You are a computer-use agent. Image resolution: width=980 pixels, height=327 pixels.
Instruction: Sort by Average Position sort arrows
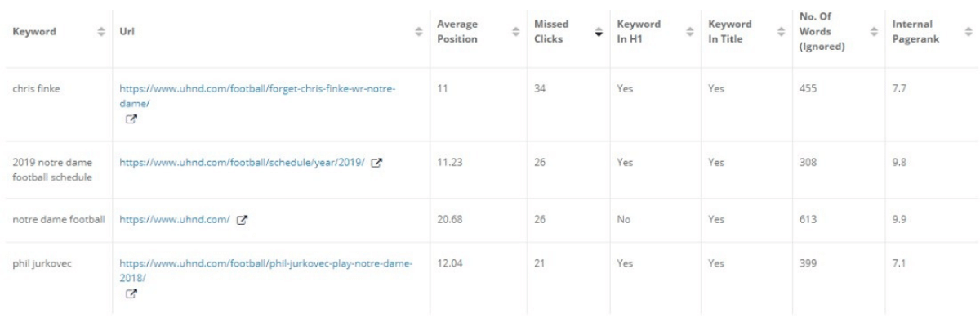515,32
